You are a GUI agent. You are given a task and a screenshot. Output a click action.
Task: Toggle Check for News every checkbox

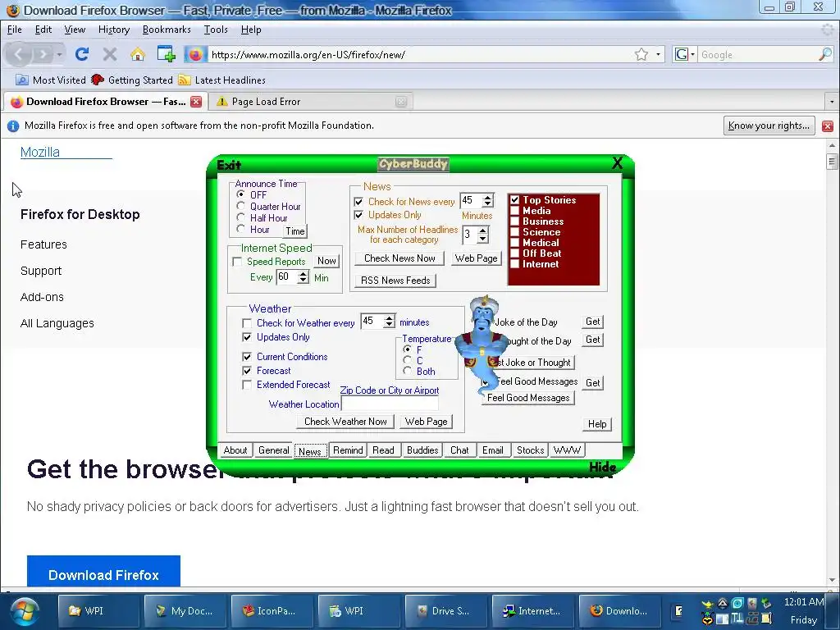[358, 202]
